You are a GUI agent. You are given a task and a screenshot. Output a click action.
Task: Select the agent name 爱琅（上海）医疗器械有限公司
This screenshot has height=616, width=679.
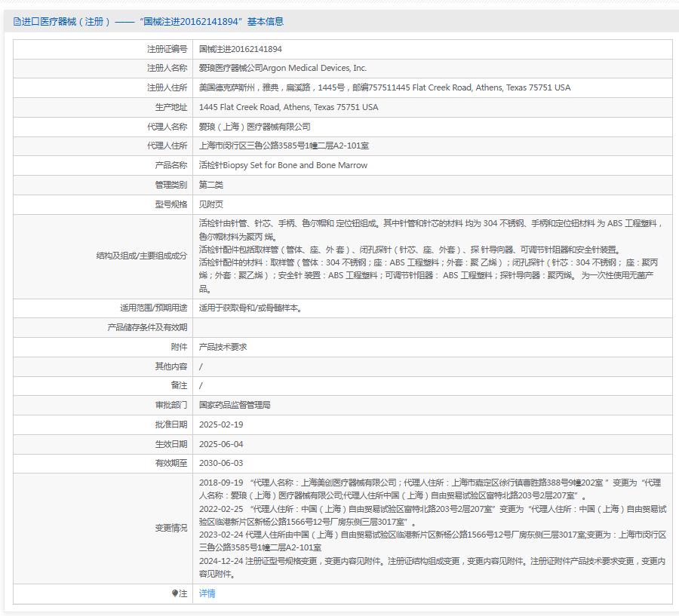click(254, 127)
